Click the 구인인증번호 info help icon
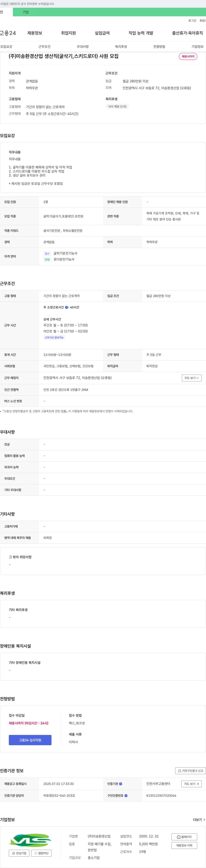 126,795
